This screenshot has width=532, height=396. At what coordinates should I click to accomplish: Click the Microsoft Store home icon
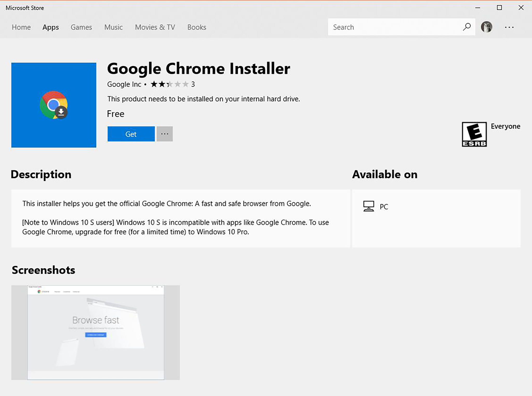tap(21, 27)
